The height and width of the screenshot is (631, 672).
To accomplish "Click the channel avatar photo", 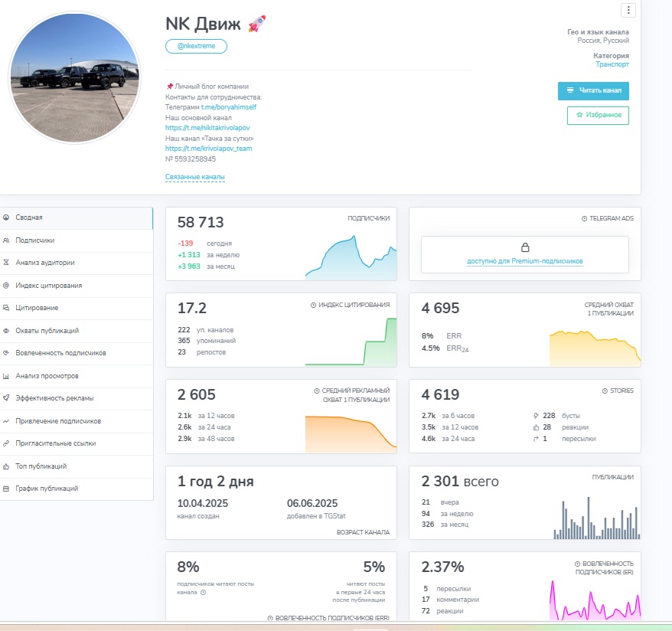I will (74, 77).
